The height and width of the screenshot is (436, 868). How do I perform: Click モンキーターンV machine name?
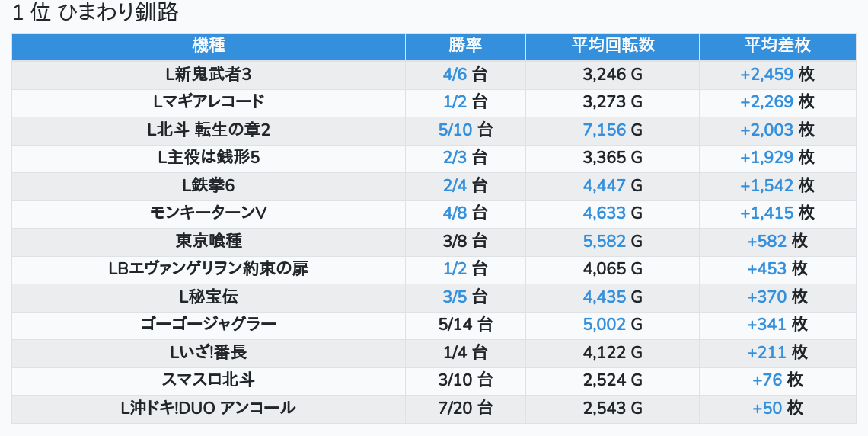pos(209,213)
